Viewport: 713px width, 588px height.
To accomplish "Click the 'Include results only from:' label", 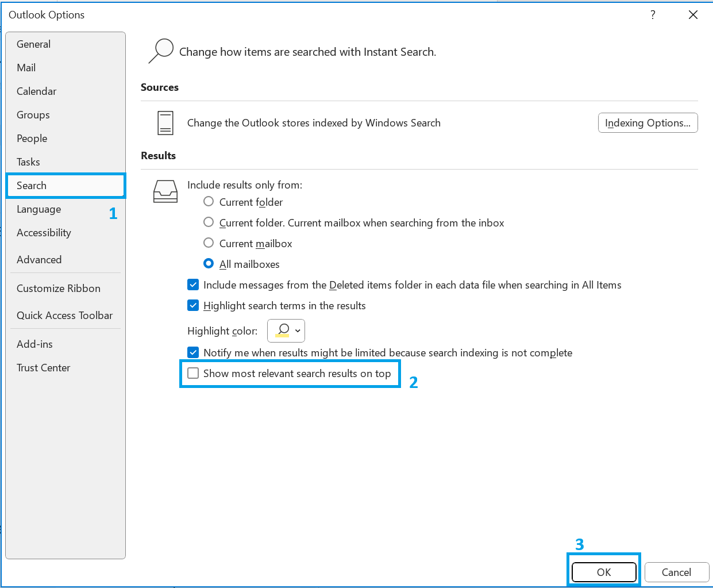I will 245,185.
